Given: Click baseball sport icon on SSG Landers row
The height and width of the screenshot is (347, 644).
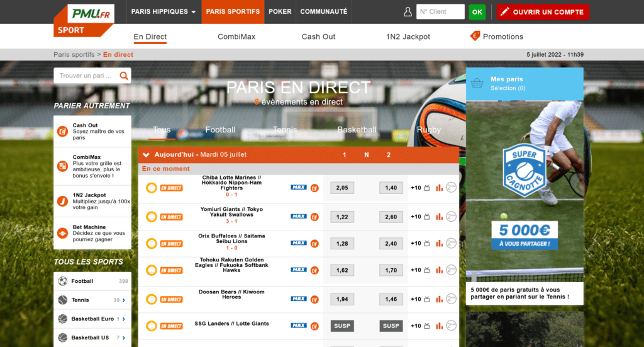Looking at the screenshot, I should click(x=152, y=326).
